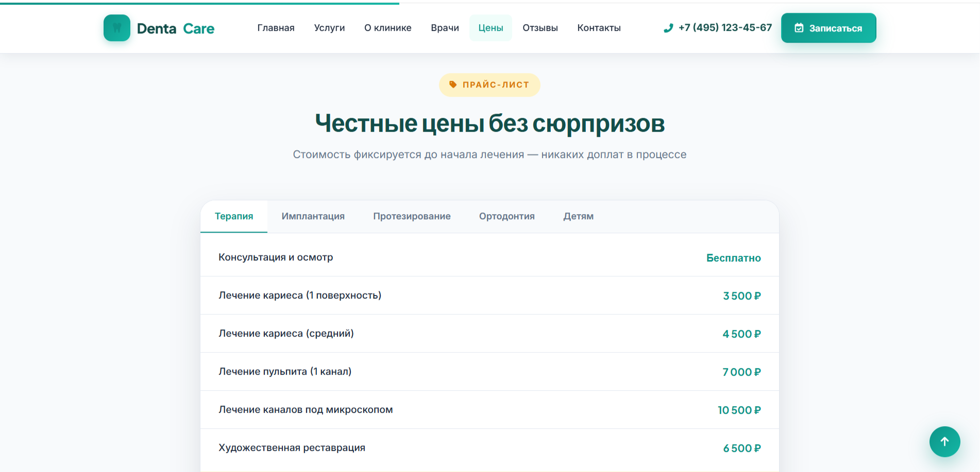980x472 pixels.
Task: Click the Лечение кариеса (1 поверхность) row
Action: (x=489, y=295)
